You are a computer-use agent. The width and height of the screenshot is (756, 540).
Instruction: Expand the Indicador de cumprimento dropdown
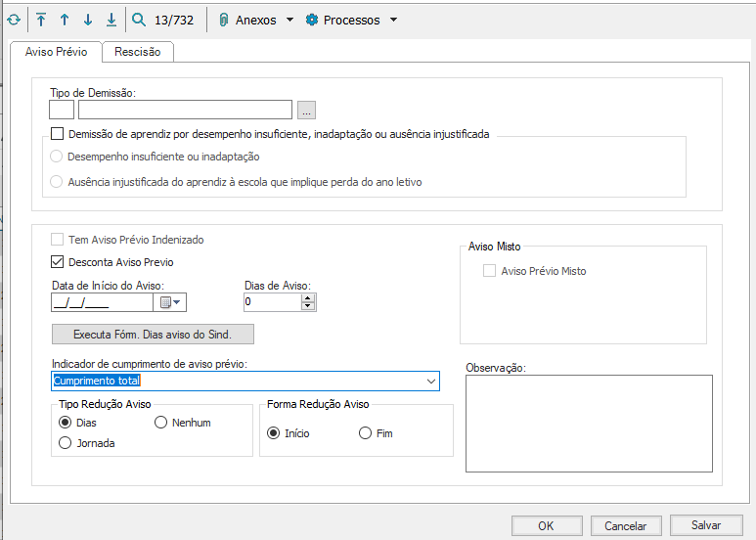[x=431, y=382]
